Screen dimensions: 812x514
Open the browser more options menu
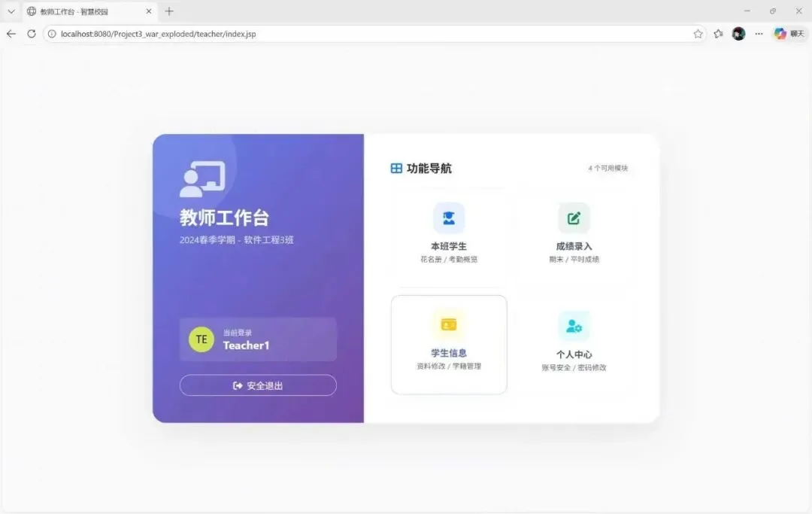point(759,34)
